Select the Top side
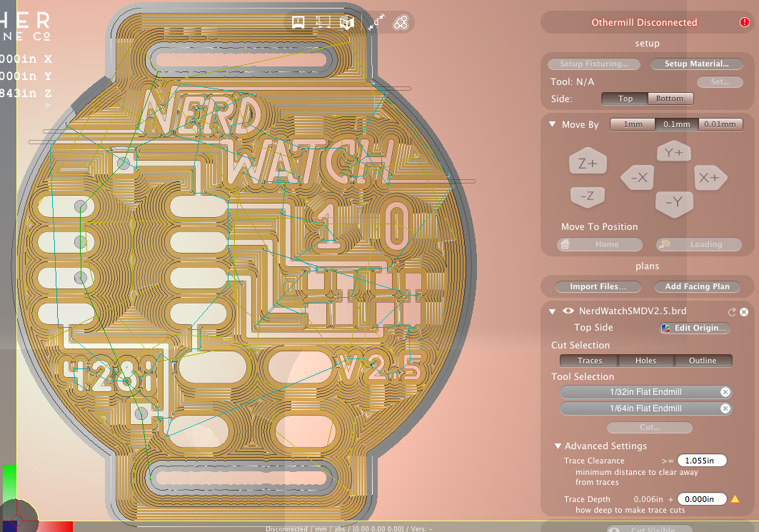759x532 pixels. tap(625, 99)
